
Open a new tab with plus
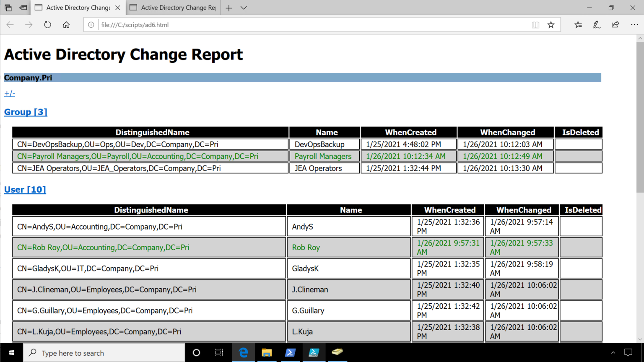pos(229,8)
